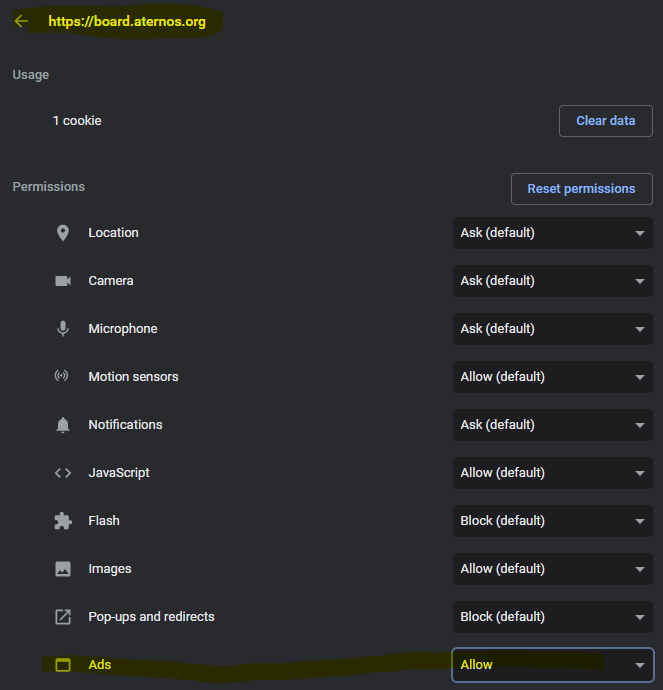Image resolution: width=663 pixels, height=690 pixels.
Task: Click the Flash puzzle piece icon
Action: pos(63,521)
